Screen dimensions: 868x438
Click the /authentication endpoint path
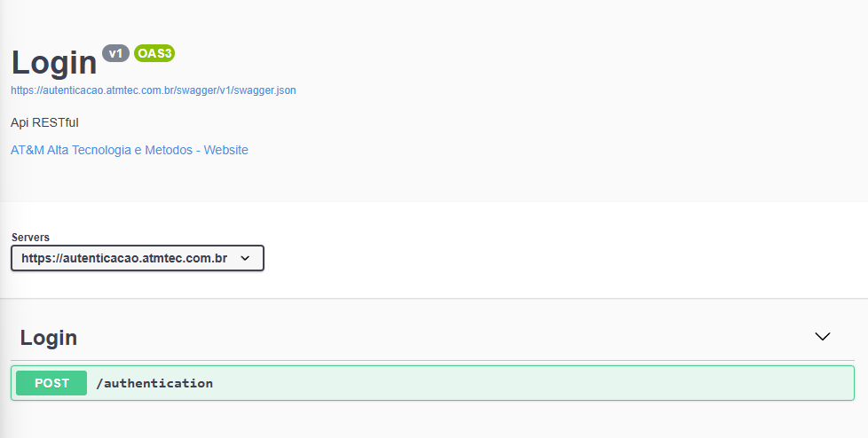pos(154,383)
